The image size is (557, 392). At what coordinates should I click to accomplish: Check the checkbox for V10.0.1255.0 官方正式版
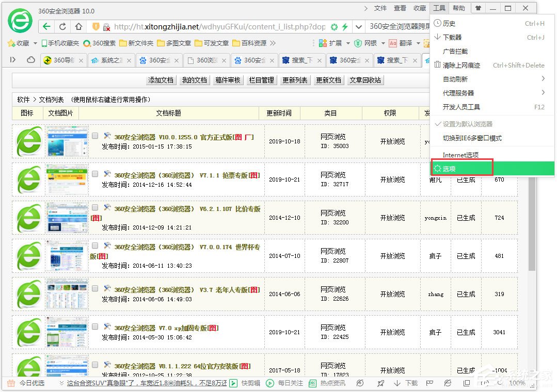click(95, 135)
